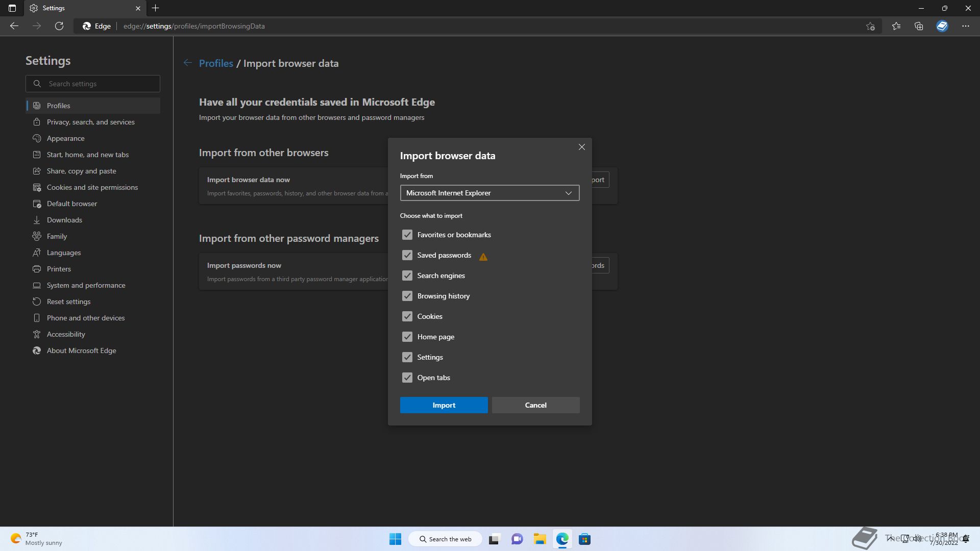This screenshot has height=551, width=980.
Task: Click the Microsoft Edge taskbar icon
Action: point(562,539)
